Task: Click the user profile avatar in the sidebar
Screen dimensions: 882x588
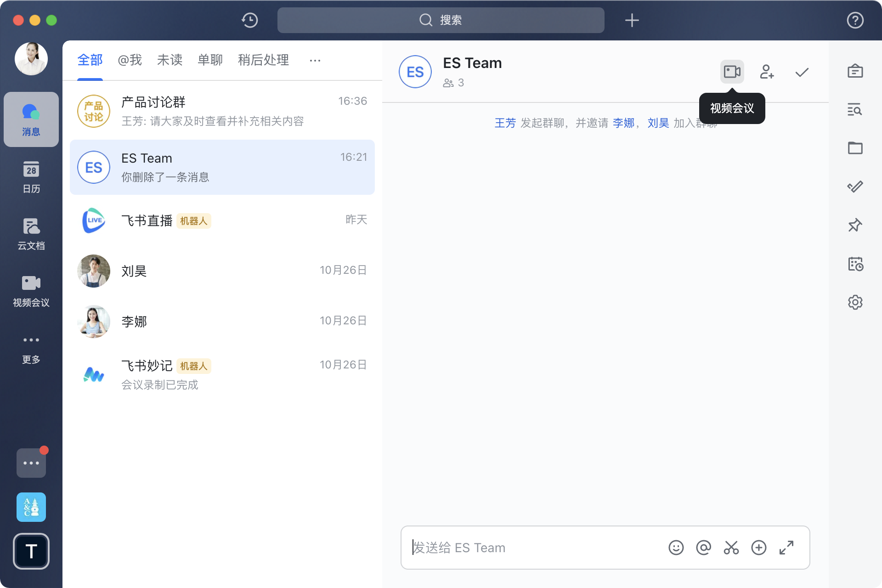Action: [x=31, y=59]
